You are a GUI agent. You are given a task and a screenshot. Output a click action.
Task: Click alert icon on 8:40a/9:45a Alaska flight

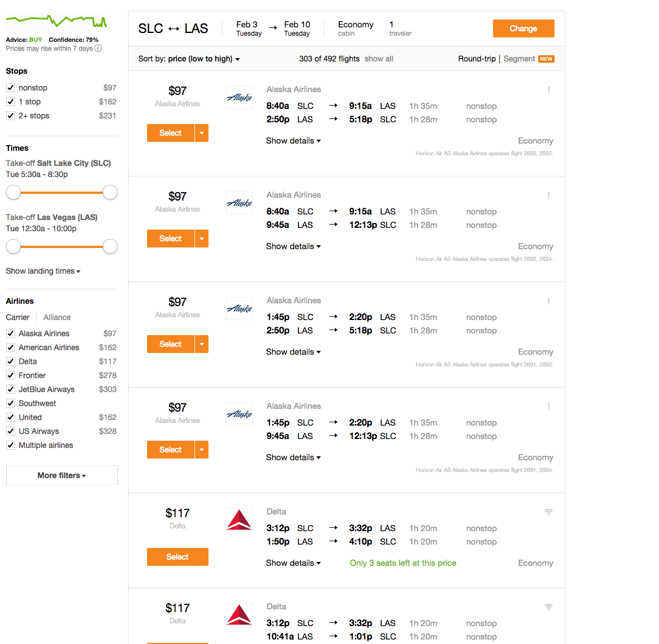coord(548,195)
